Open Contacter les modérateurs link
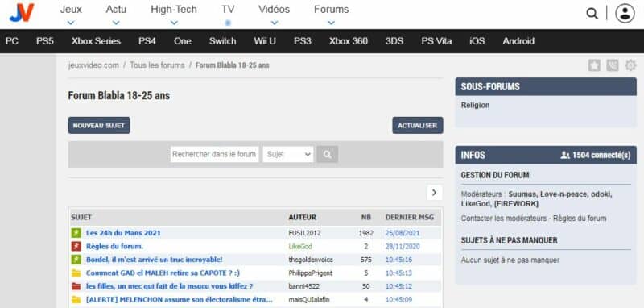 [x=505, y=219]
